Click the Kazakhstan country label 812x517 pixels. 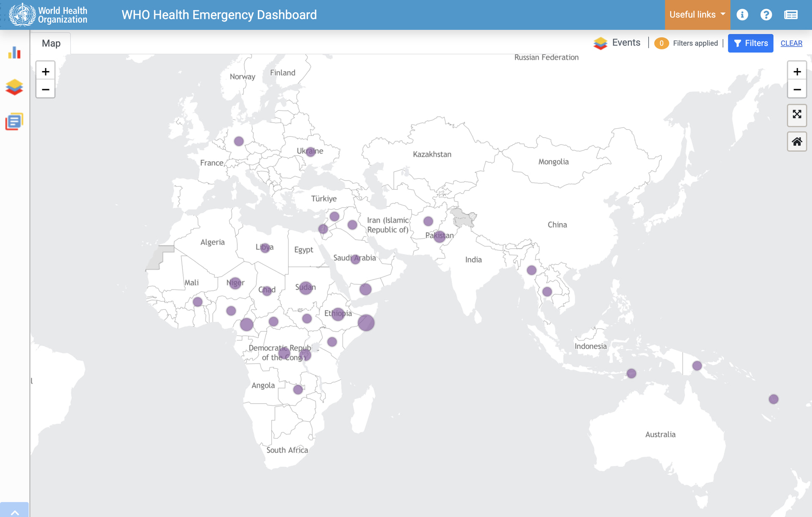[432, 154]
